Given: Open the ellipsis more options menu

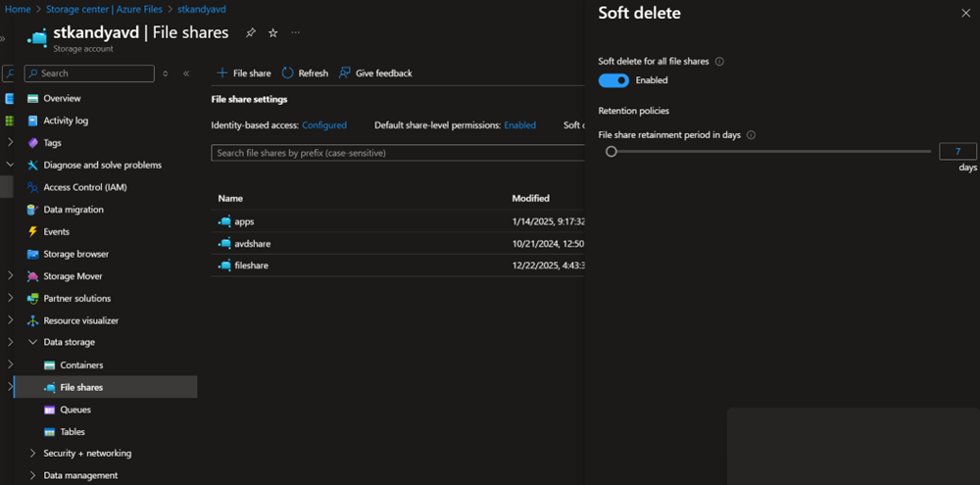Looking at the screenshot, I should tap(296, 32).
